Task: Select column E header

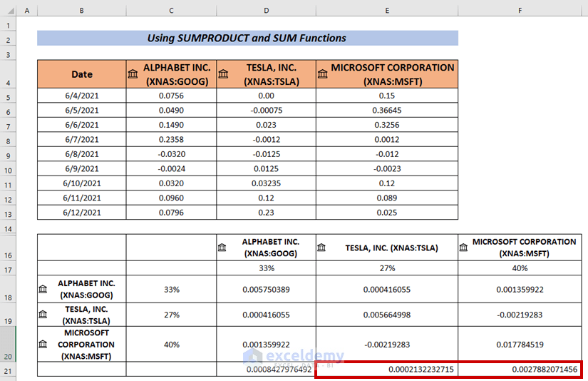Action: [387, 11]
